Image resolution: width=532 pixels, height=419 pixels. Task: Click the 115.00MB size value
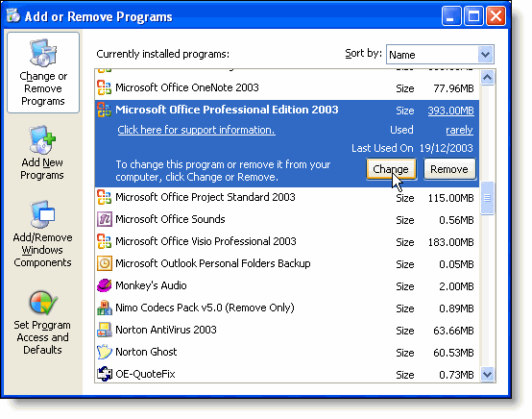click(450, 198)
